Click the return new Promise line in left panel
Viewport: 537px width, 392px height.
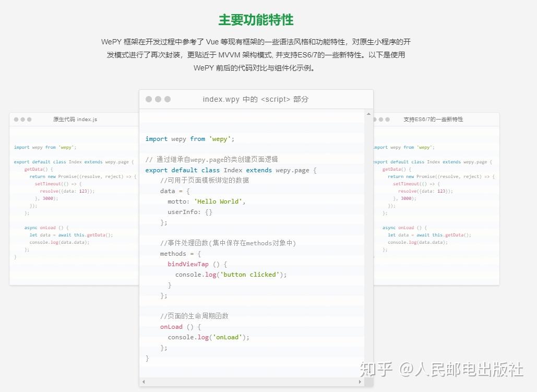click(83, 176)
